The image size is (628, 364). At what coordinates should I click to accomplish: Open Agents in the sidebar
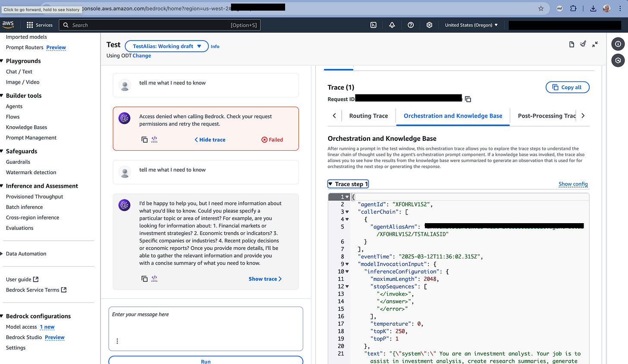[x=14, y=106]
